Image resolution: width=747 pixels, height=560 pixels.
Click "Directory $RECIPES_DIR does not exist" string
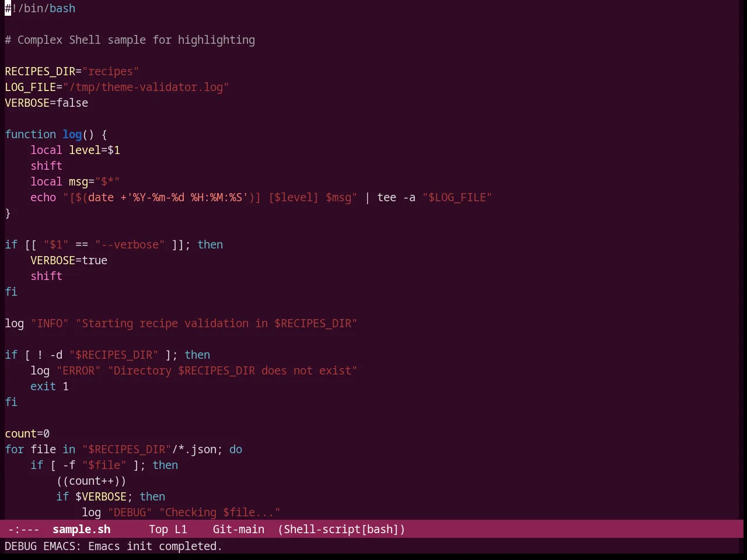[232, 370]
